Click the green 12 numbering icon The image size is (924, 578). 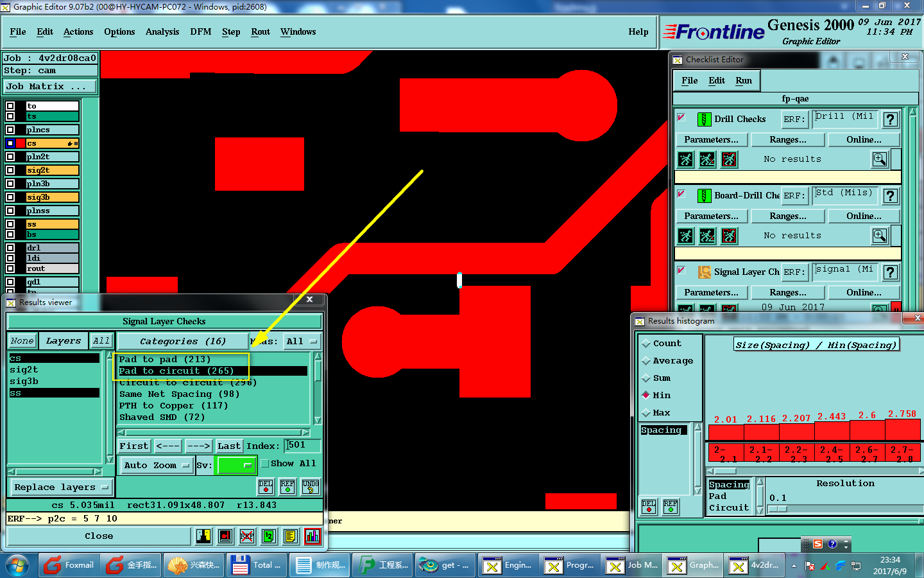pos(269,536)
